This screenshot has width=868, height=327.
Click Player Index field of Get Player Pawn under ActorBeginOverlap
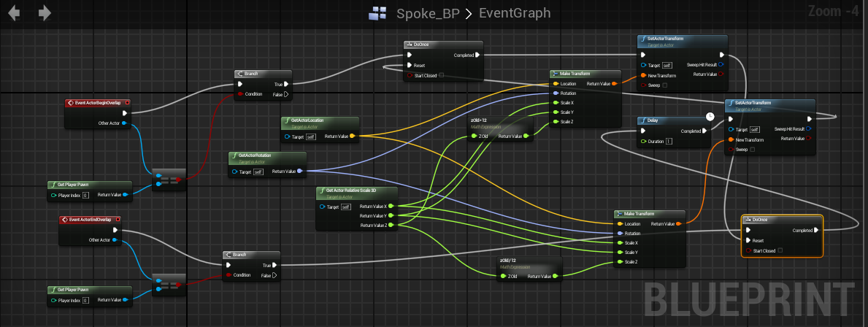pos(86,196)
